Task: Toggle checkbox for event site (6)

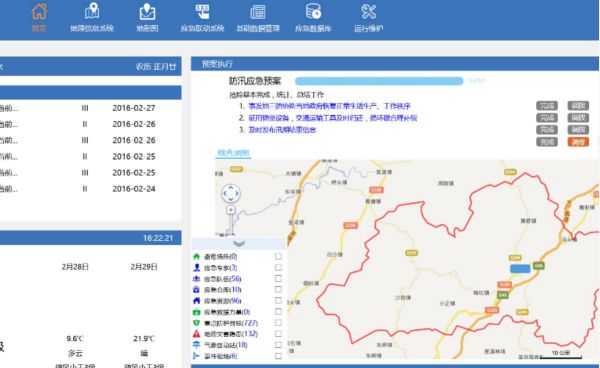Action: click(278, 356)
